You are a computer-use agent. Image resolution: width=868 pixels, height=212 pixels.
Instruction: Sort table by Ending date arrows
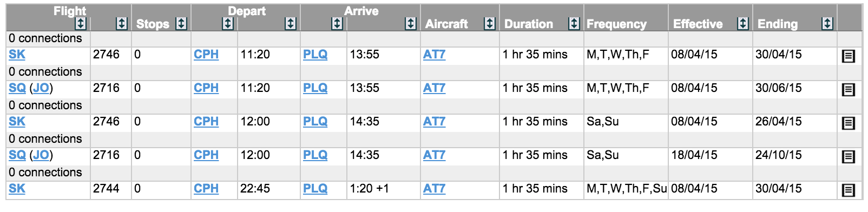pos(827,23)
